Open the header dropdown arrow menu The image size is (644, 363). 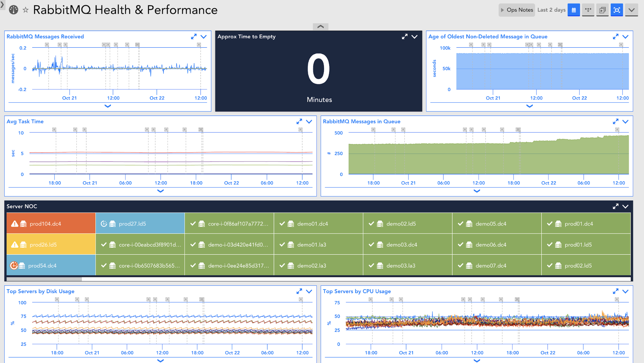tap(631, 10)
